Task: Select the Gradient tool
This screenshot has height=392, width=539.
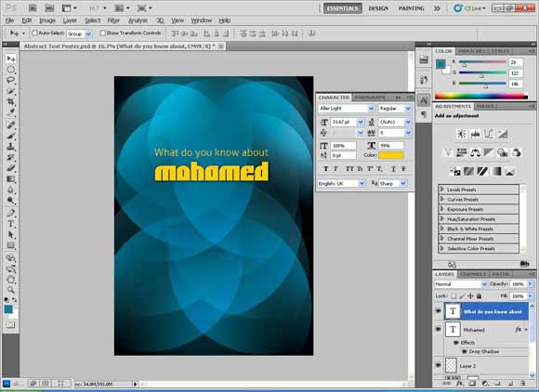Action: click(10, 179)
